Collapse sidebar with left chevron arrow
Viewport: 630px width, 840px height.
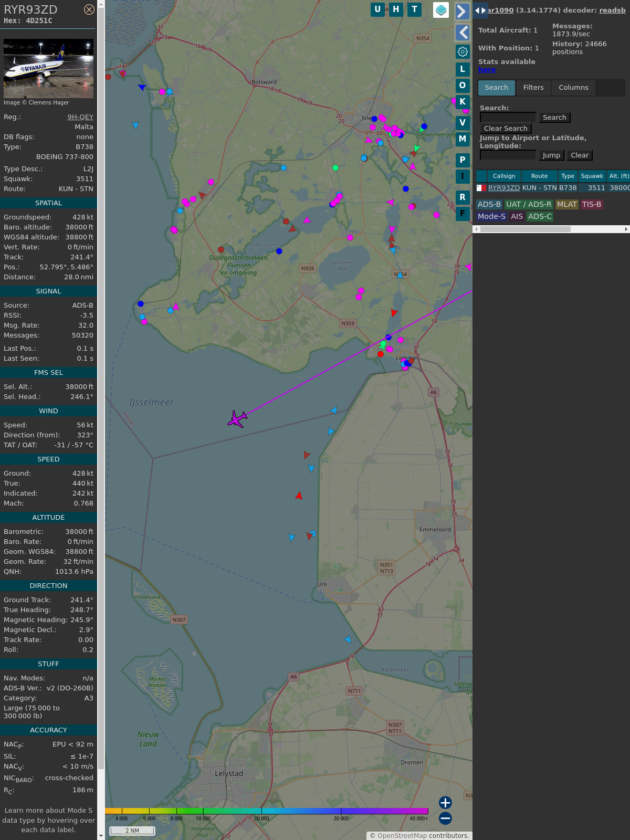click(x=463, y=33)
